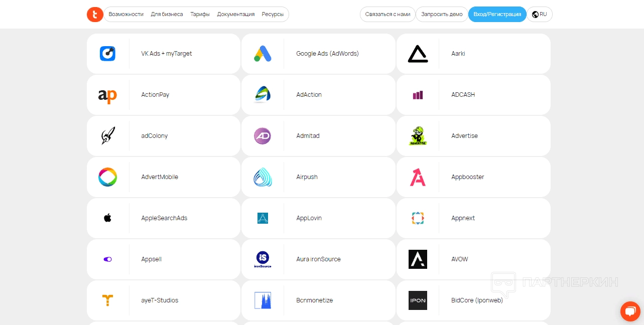The height and width of the screenshot is (325, 644).
Task: Select the Aura ironSource partner name
Action: coord(318,259)
